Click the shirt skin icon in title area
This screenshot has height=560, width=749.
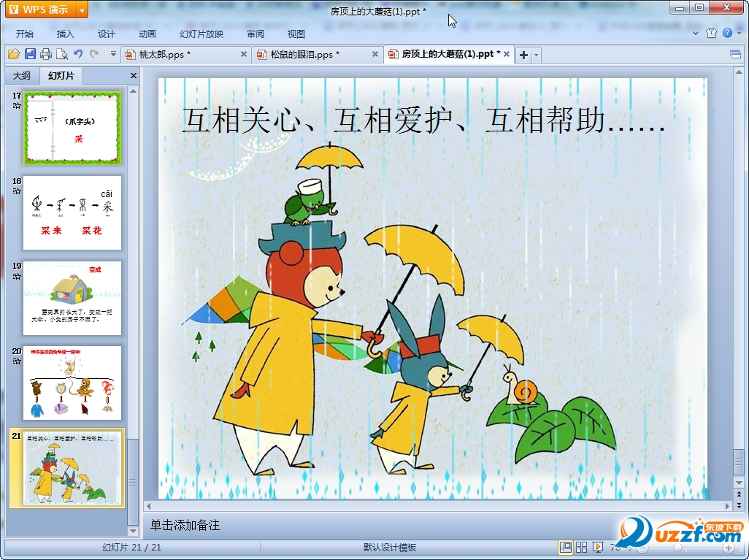click(x=711, y=33)
